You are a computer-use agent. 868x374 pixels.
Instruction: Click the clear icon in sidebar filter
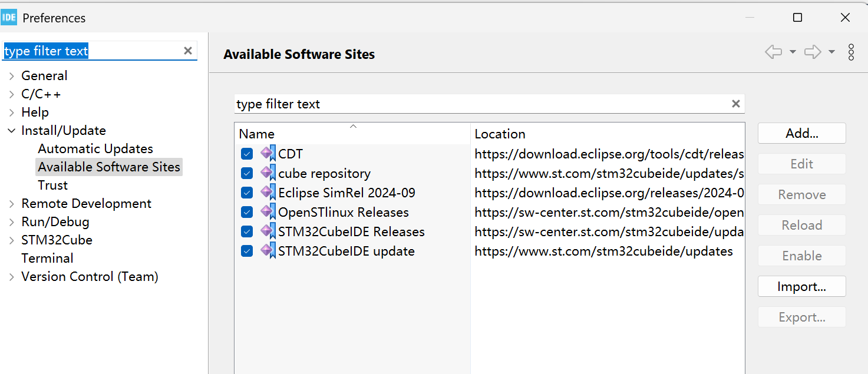pos(187,51)
